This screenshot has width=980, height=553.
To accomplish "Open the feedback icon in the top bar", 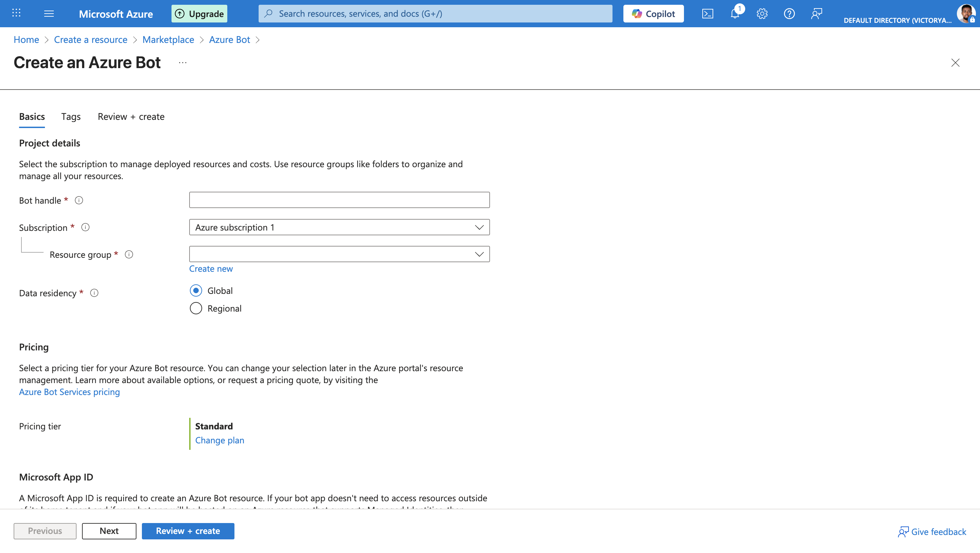I will click(816, 13).
